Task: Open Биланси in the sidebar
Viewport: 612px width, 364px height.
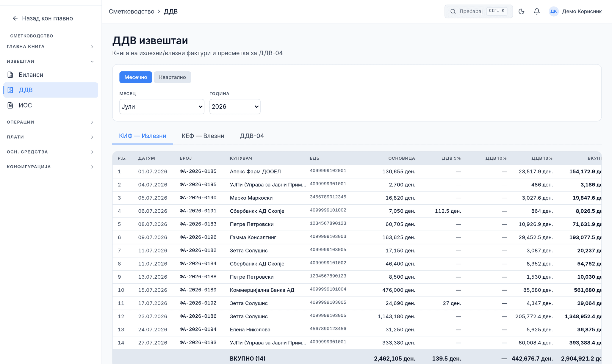Action: click(51, 75)
